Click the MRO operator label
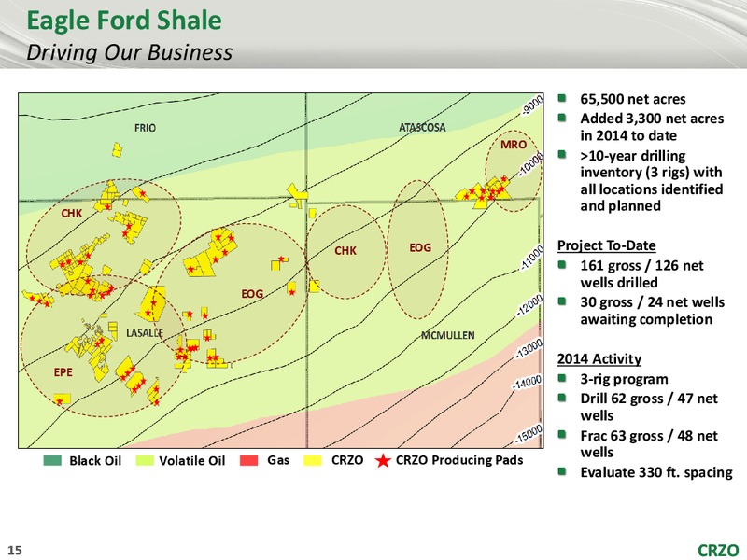This screenshot has height=560, width=747. click(x=513, y=145)
